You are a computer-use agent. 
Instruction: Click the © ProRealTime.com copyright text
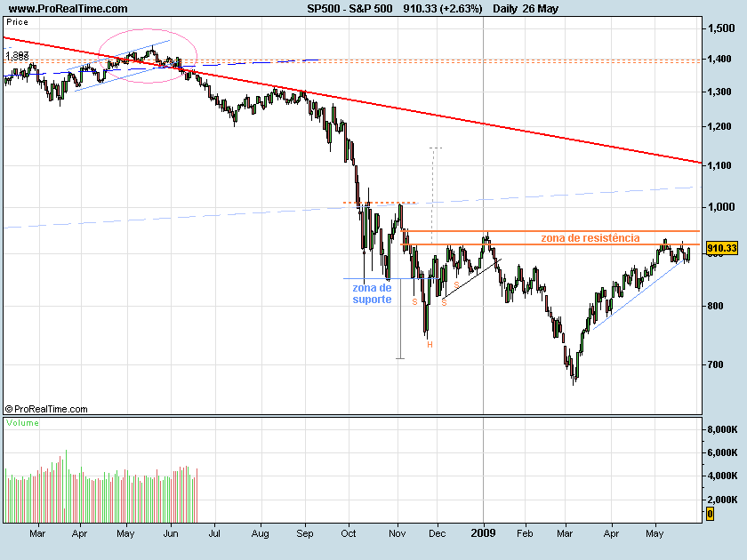[x=46, y=409]
